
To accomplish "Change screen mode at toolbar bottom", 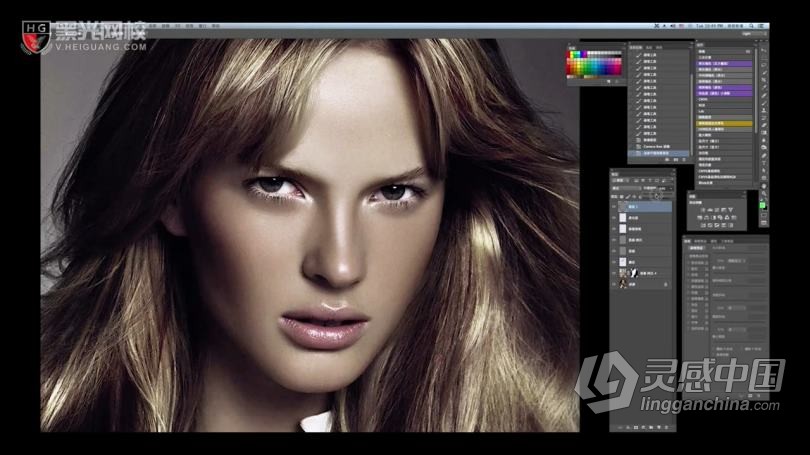I will tap(764, 223).
